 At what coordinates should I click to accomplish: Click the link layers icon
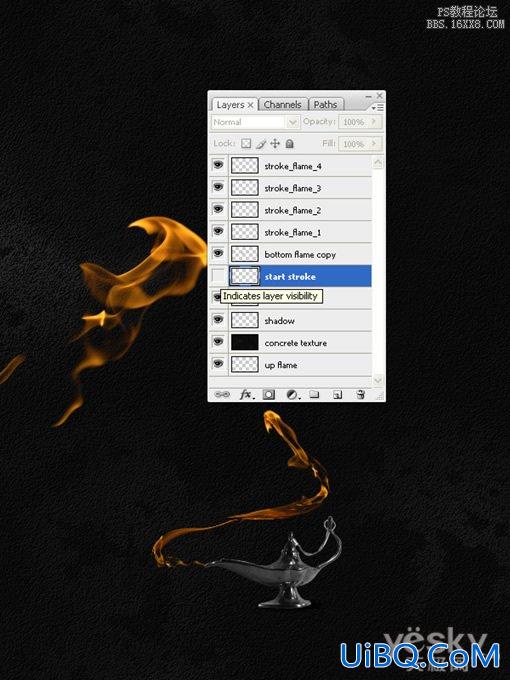(x=222, y=394)
